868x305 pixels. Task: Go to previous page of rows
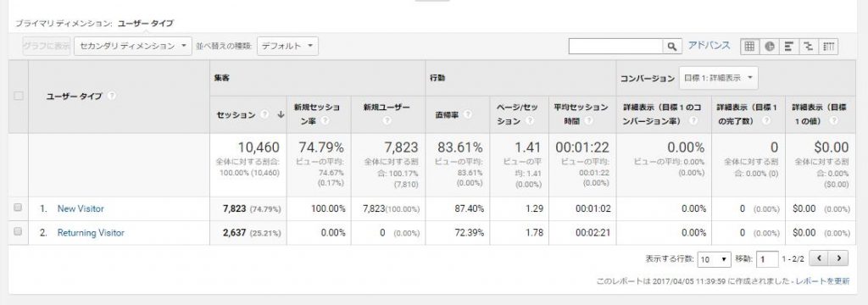[x=819, y=258]
